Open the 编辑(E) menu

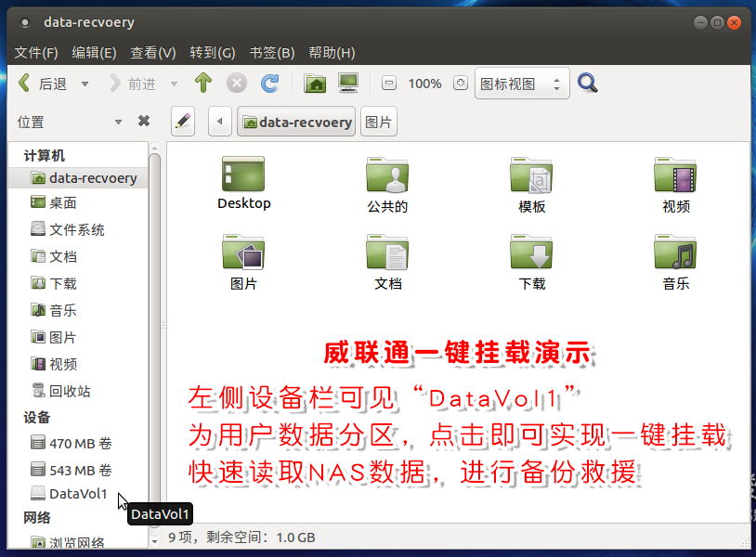(x=94, y=52)
